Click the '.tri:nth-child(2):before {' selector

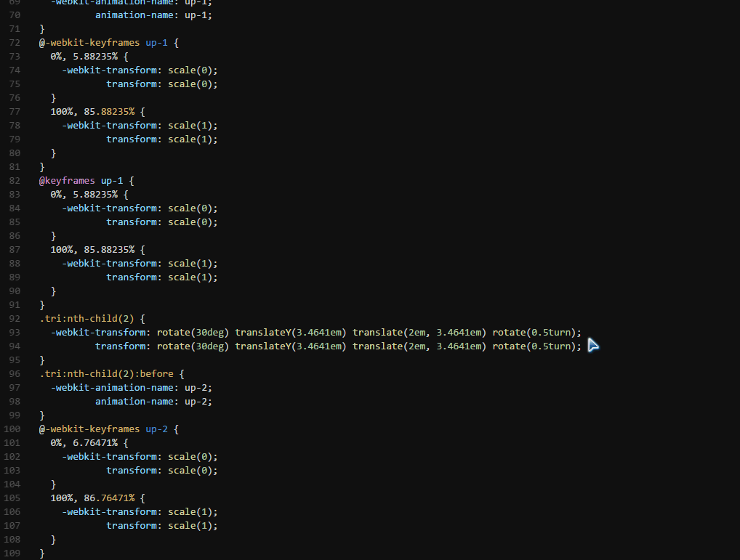pos(112,374)
